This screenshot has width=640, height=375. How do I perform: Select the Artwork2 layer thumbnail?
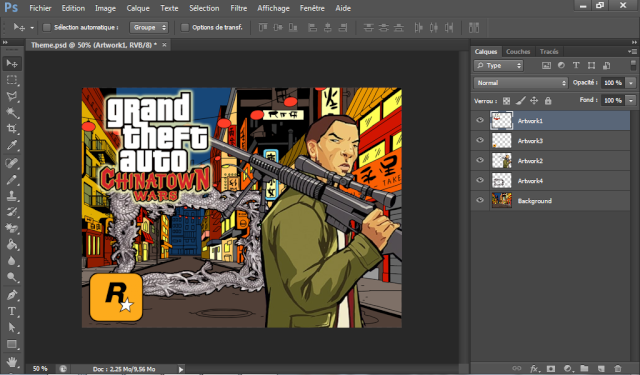pos(502,160)
